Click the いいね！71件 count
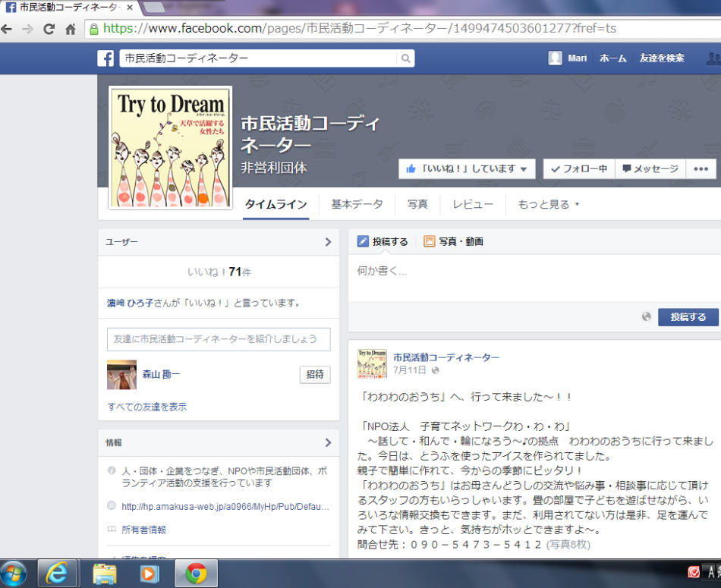 click(x=219, y=272)
